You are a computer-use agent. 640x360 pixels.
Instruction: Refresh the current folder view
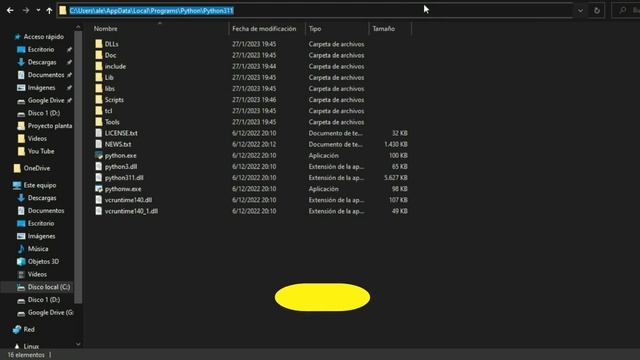click(x=597, y=11)
